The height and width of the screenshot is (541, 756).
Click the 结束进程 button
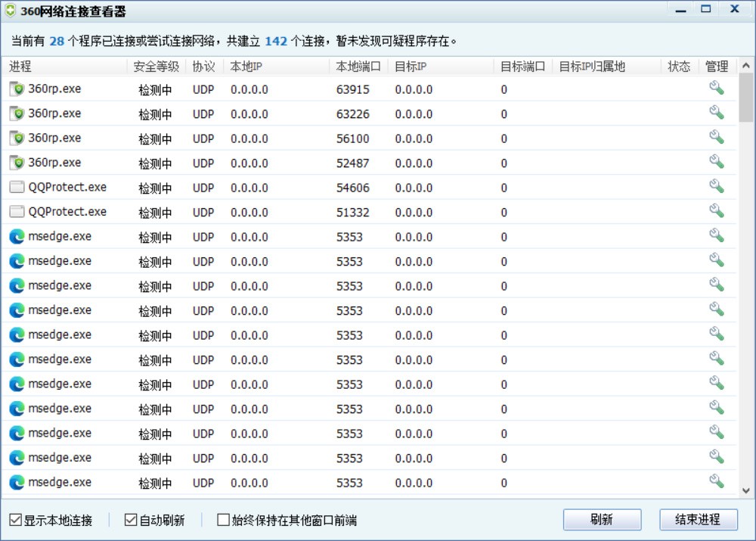pos(698,520)
